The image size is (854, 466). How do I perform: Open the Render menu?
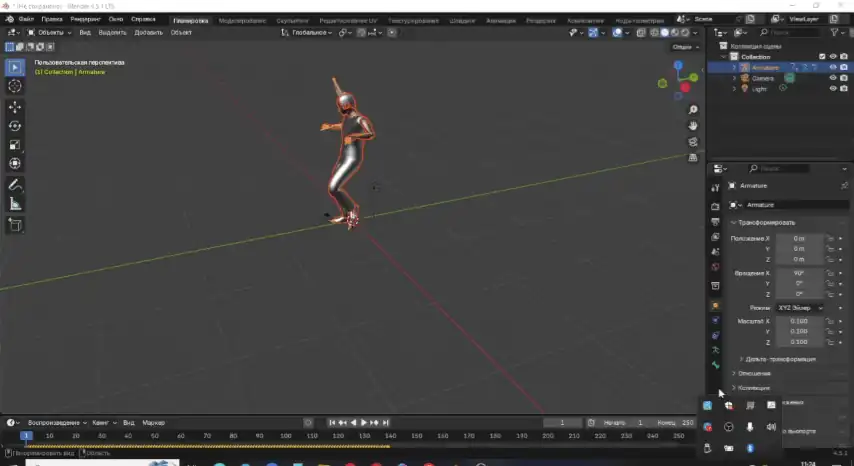[86, 19]
